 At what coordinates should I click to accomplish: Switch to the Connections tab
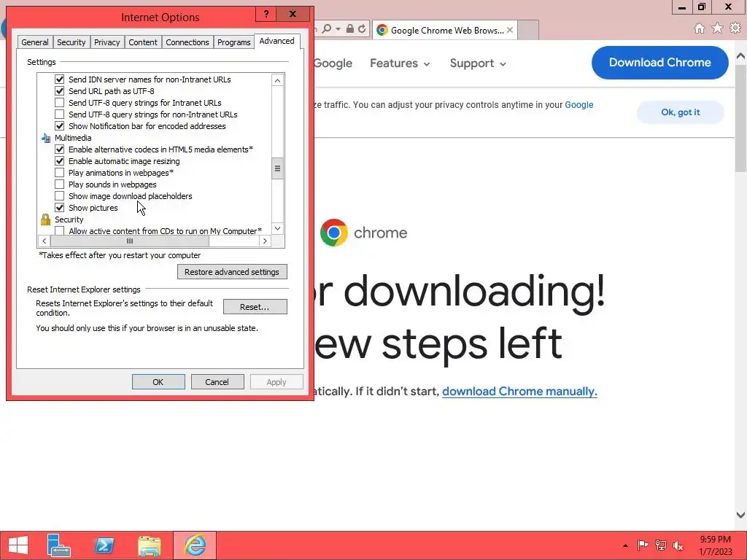(x=187, y=42)
